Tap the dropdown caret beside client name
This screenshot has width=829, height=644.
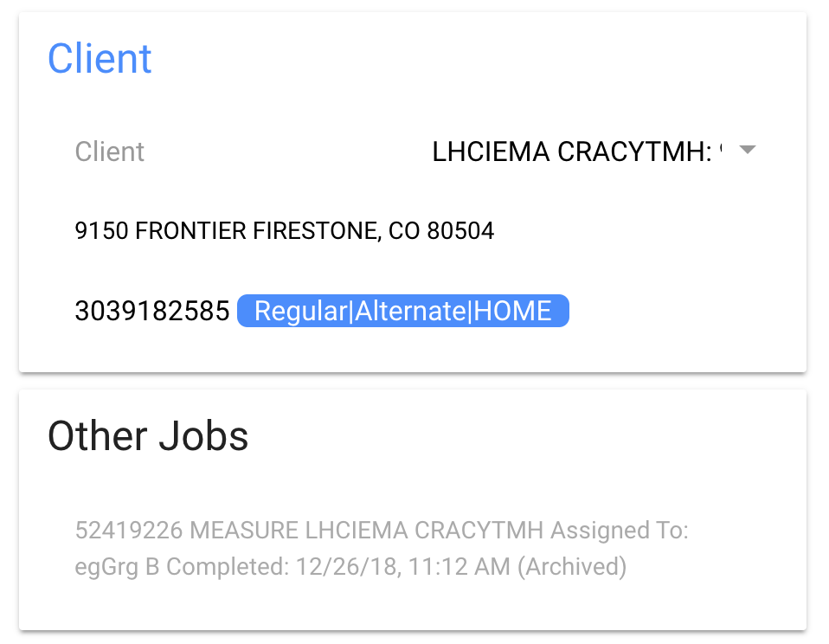[748, 149]
